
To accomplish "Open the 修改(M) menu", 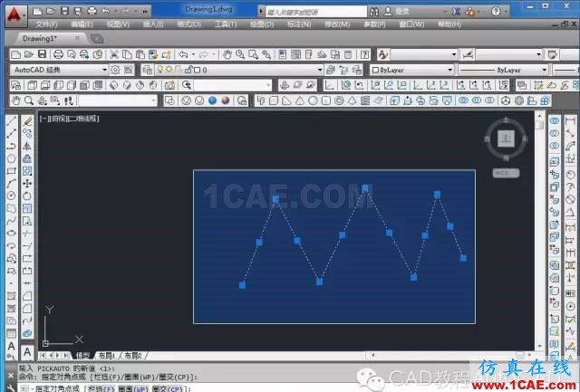I will click(x=337, y=24).
